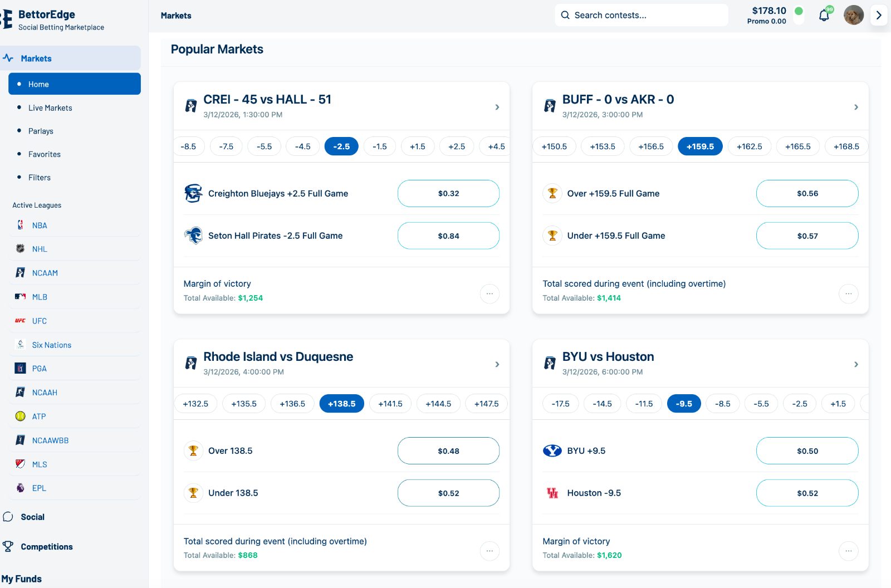Choose the -8.5 spread for BYU vs Houston
Viewport: 891px width, 588px height.
(722, 404)
